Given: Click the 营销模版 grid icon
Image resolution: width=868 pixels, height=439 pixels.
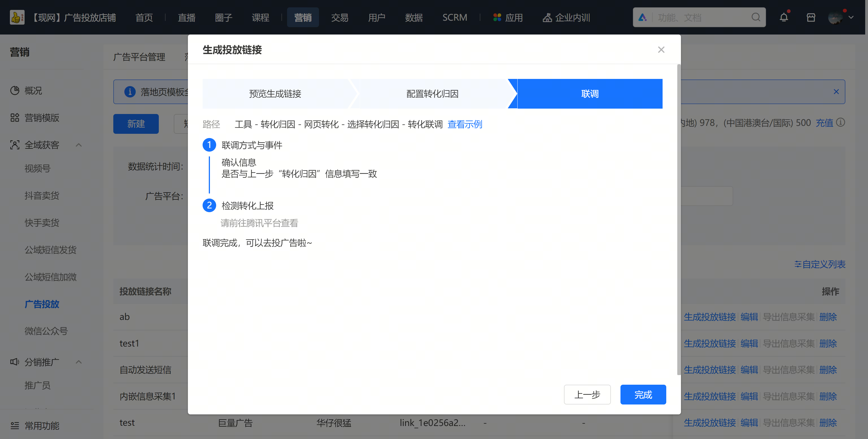Looking at the screenshot, I should (x=15, y=117).
